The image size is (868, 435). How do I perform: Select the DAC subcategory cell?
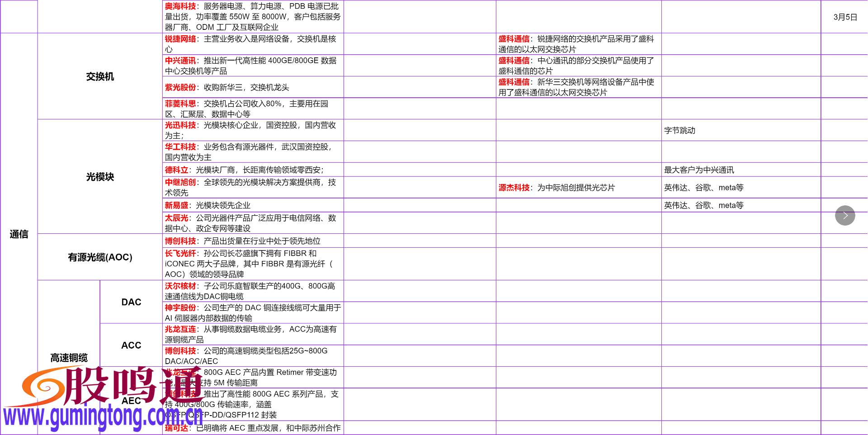point(131,302)
